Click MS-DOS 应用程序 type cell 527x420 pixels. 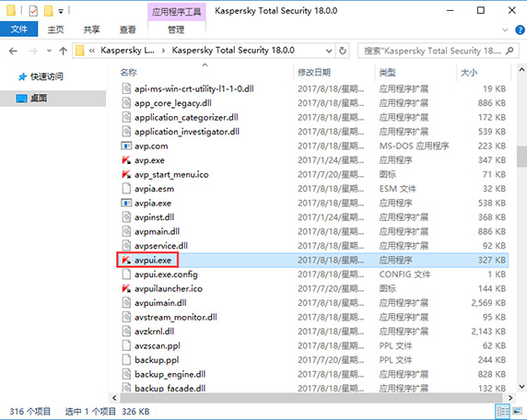[x=414, y=146]
